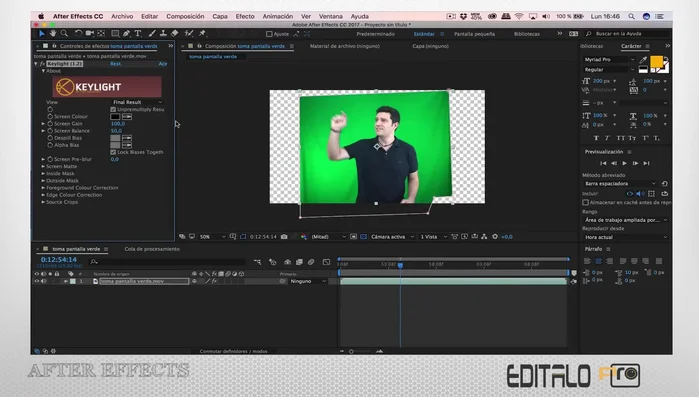The height and width of the screenshot is (397, 699).
Task: Click Conmutar definidores / modos
Action: click(x=234, y=351)
